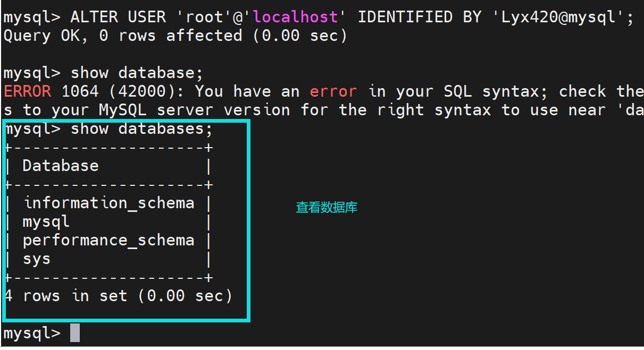
Task: Click the information_schema row in the table
Action: click(x=108, y=203)
